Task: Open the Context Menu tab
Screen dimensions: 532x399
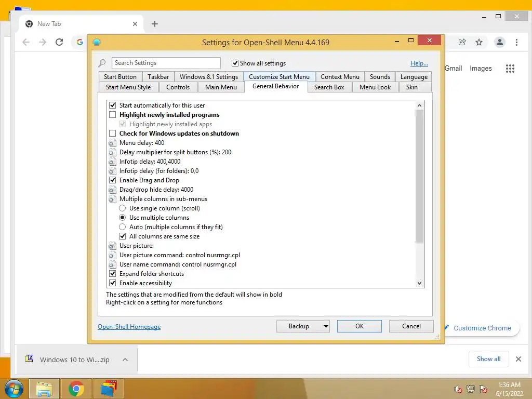Action: 340,77
